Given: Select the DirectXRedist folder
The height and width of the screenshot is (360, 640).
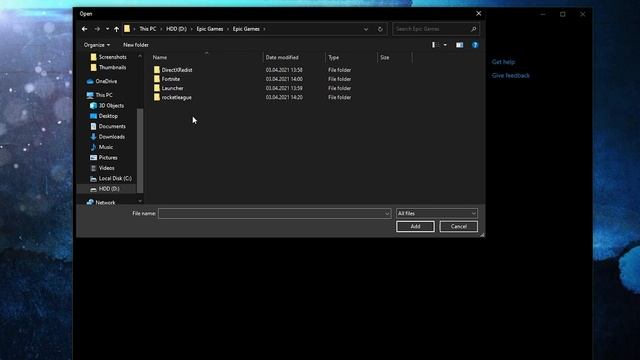Looking at the screenshot, I should click(x=177, y=70).
